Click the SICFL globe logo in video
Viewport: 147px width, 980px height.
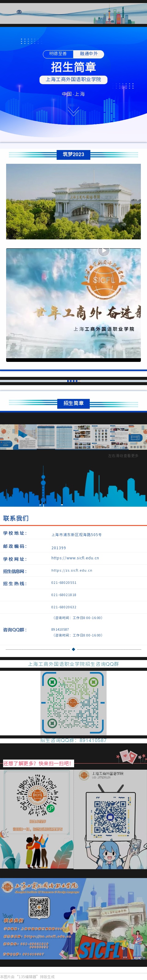tap(104, 280)
